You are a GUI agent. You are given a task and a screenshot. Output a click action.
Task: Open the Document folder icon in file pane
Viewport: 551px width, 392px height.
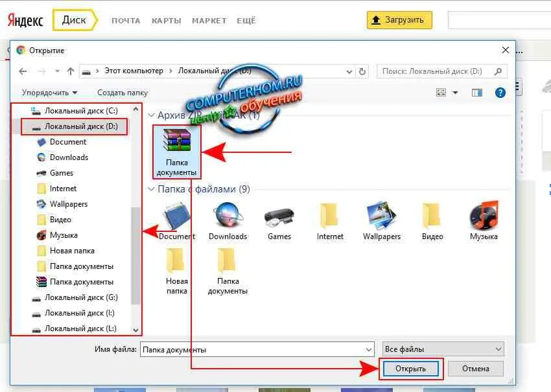[x=177, y=222]
